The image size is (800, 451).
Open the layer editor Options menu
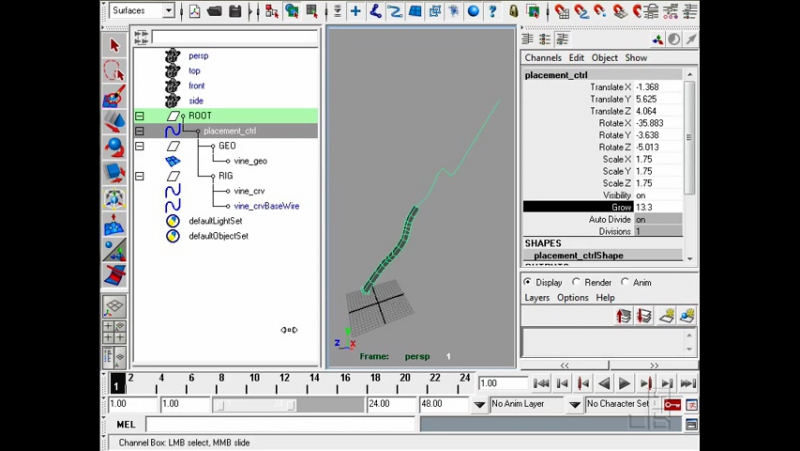tap(572, 297)
